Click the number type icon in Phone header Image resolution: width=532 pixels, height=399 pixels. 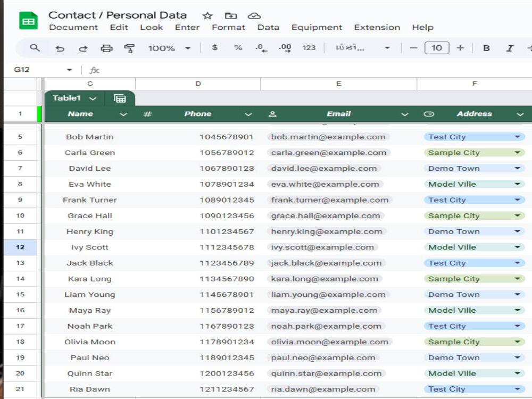[x=147, y=114]
